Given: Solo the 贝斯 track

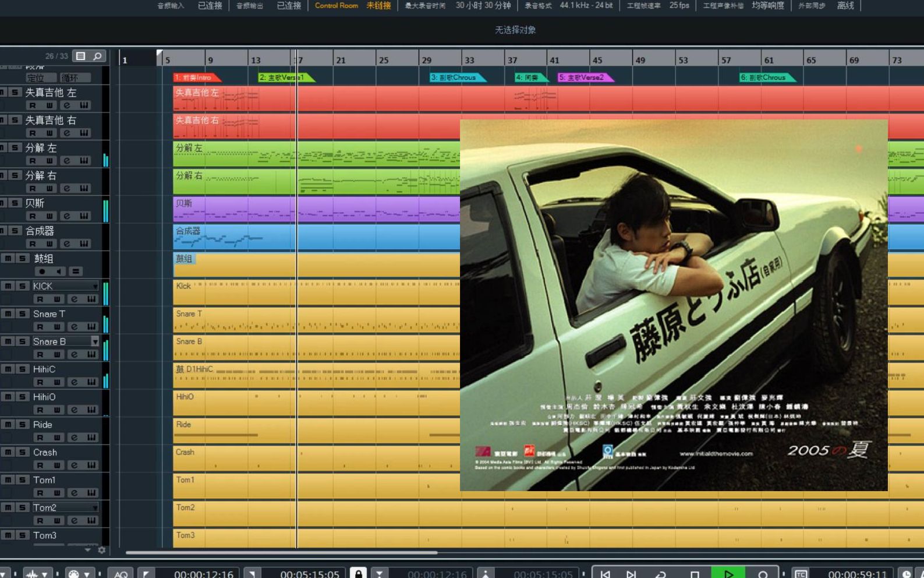Looking at the screenshot, I should pyautogui.click(x=15, y=203).
